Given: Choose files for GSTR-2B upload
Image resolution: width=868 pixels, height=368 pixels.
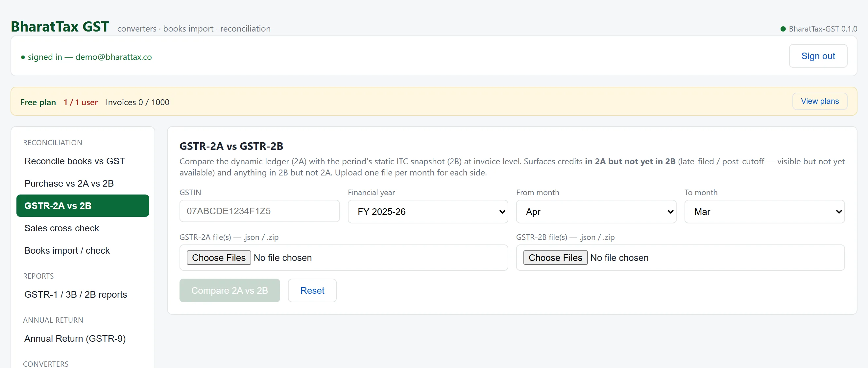Looking at the screenshot, I should tap(555, 258).
